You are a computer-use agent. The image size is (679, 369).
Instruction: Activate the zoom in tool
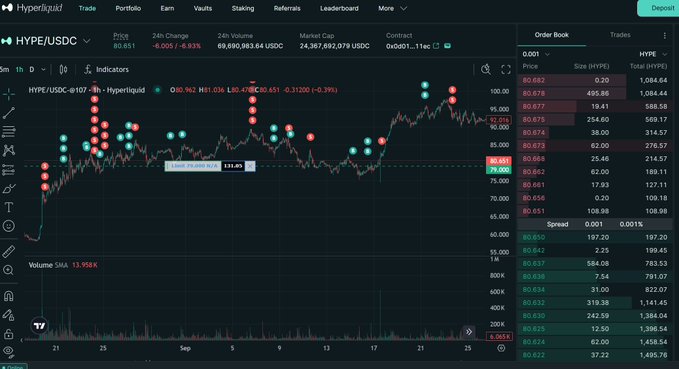(x=9, y=270)
